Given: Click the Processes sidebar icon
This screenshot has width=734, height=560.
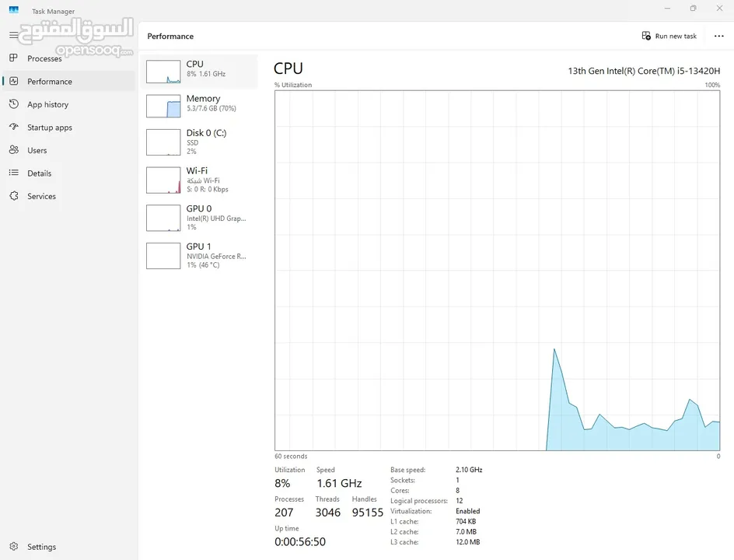Looking at the screenshot, I should click(x=13, y=58).
